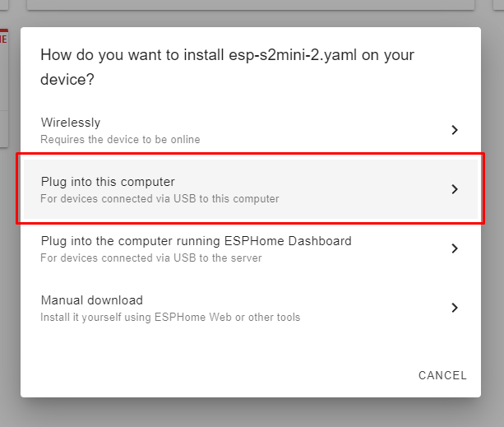Click the dimmed backdrop below the dialog
This screenshot has width=504, height=427.
point(247,413)
